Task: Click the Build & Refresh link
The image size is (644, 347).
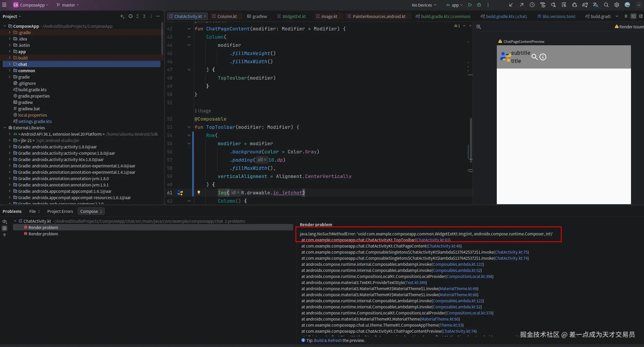Action: 328,340
